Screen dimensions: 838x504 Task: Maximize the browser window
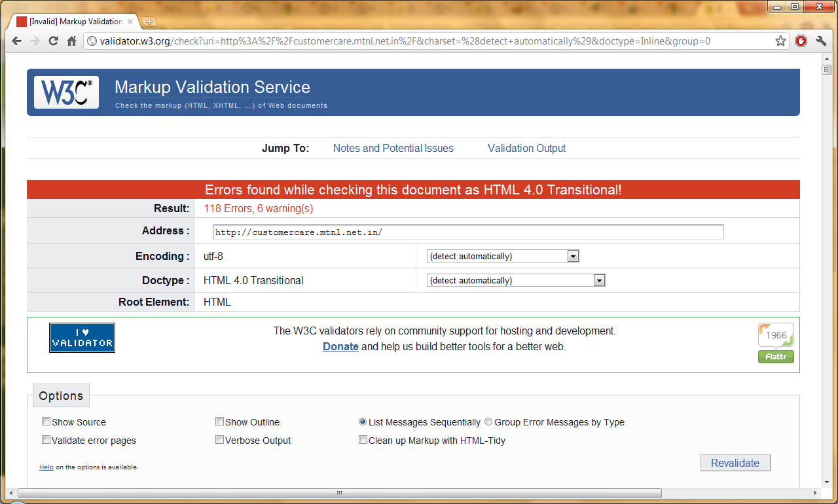pos(794,7)
